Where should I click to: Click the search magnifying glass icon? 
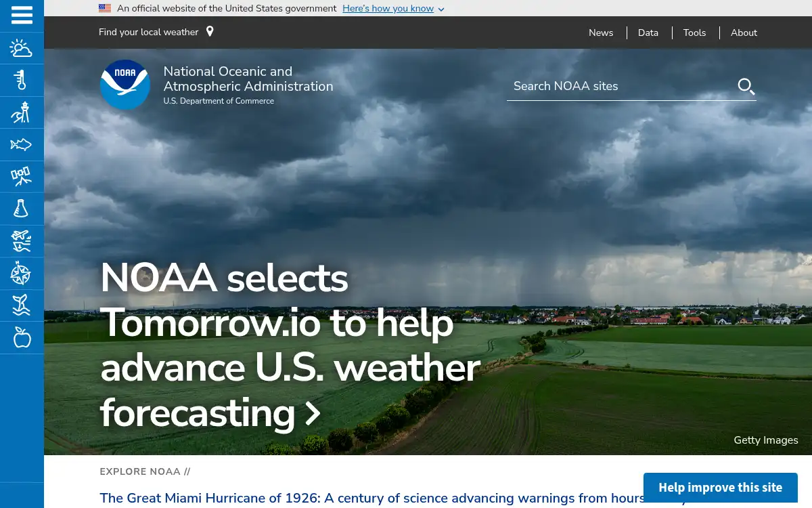746,86
